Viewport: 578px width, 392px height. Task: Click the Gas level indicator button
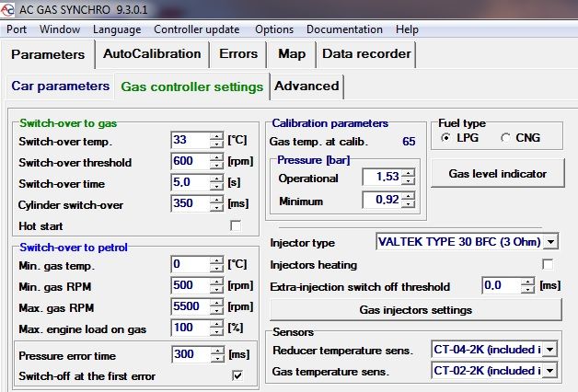(x=499, y=173)
